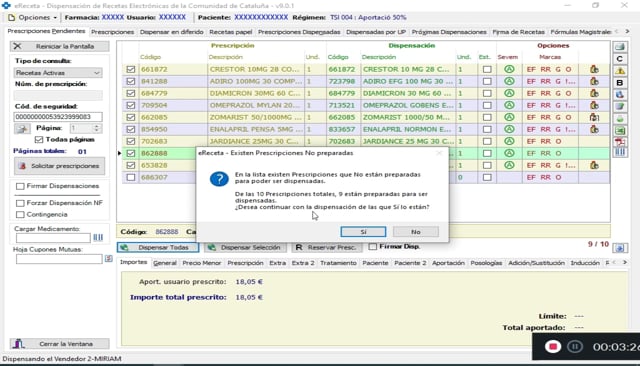Viewport: 640px width, 366px height.
Task: Open the Aportación detail tab
Action: pos(448,263)
